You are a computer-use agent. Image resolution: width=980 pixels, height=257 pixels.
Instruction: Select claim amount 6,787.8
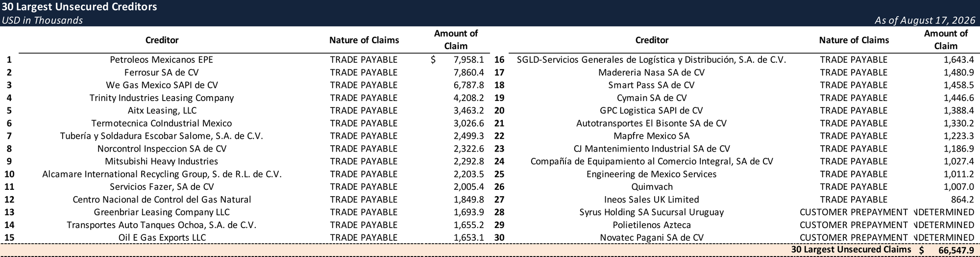coord(469,85)
